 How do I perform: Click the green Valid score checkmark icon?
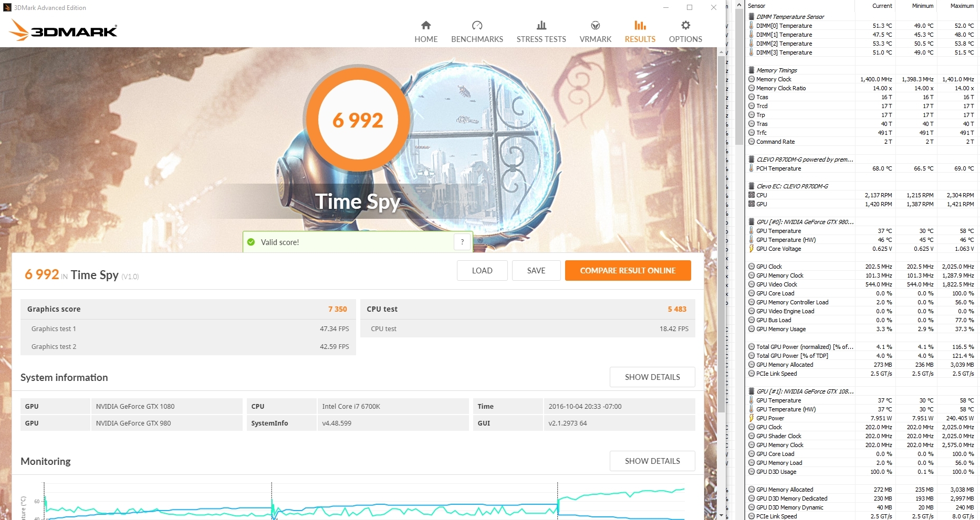(x=251, y=242)
